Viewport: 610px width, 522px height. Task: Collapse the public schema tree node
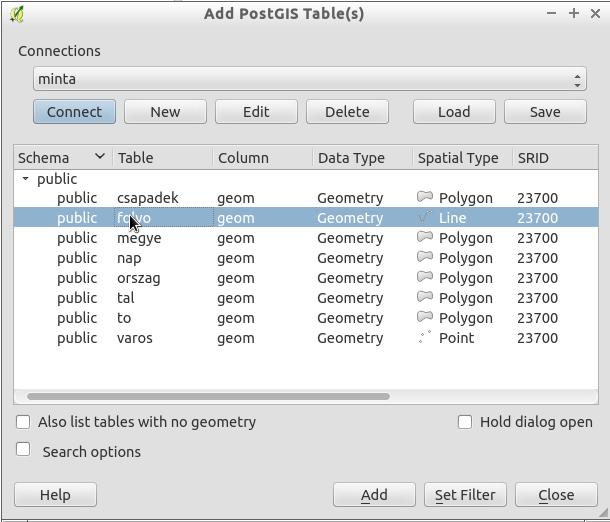point(26,179)
